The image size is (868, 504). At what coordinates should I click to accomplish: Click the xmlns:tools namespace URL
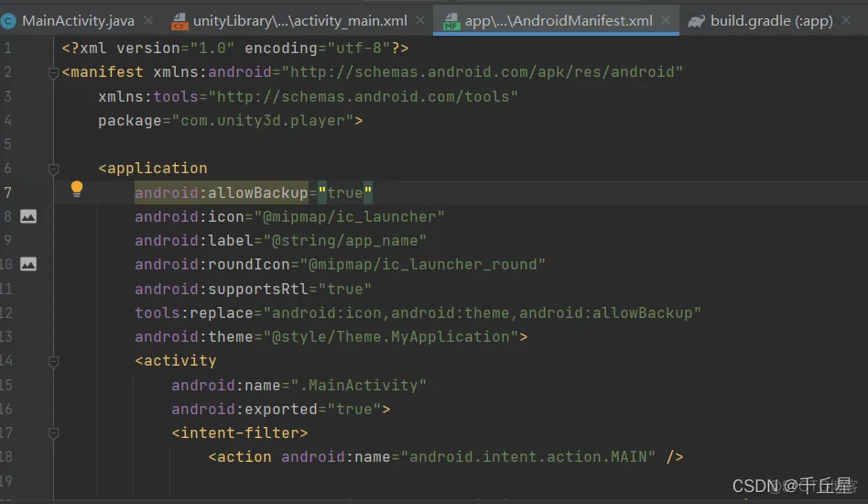[363, 96]
